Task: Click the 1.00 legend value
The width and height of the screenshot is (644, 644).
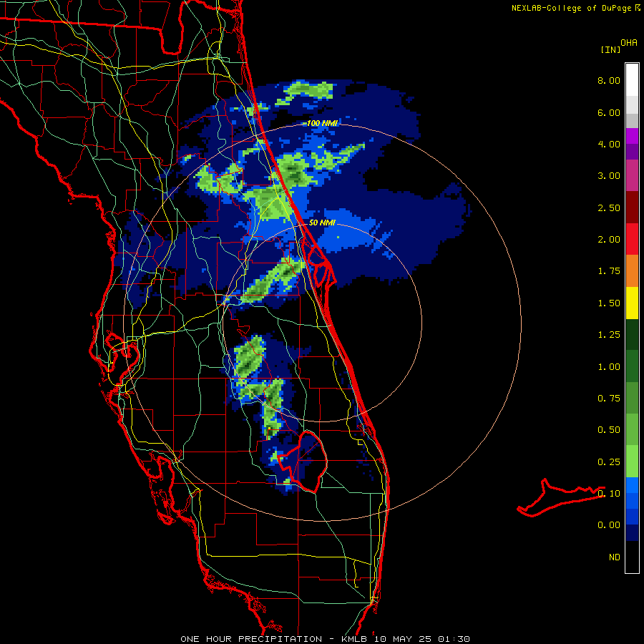Action: 609,367
